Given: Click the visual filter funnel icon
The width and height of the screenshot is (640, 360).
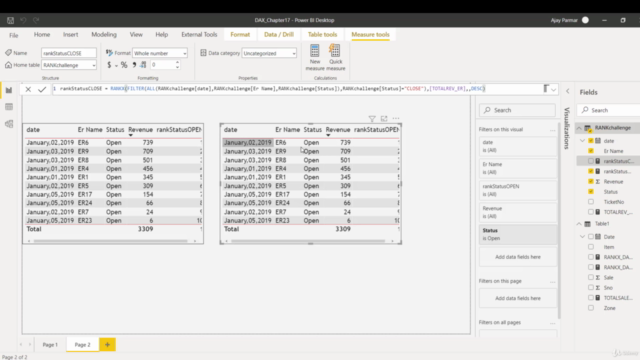Looking at the screenshot, I should tap(372, 119).
